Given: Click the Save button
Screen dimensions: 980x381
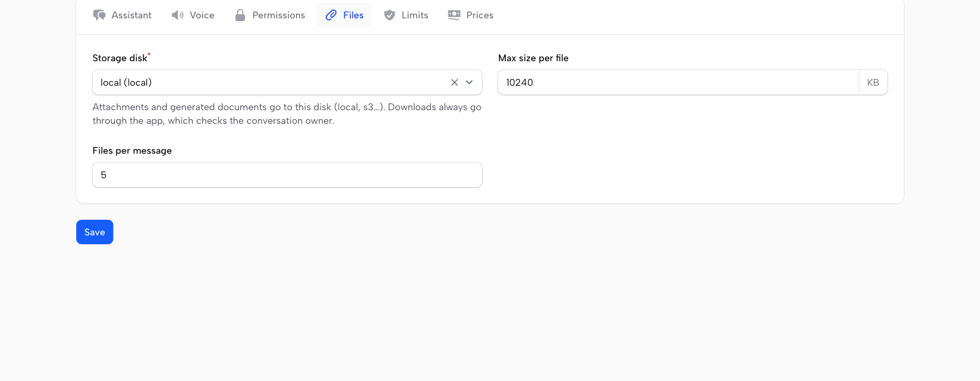Looking at the screenshot, I should [95, 232].
